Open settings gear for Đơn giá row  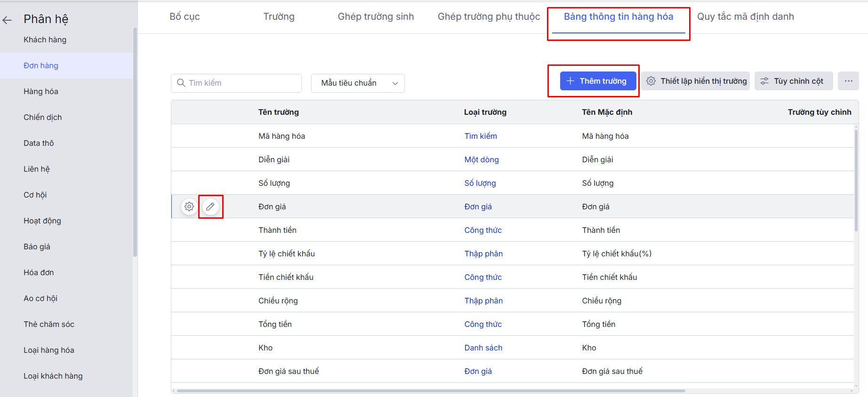coord(189,206)
